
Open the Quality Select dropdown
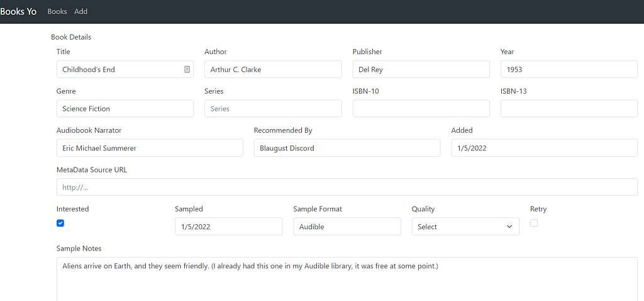(x=465, y=227)
